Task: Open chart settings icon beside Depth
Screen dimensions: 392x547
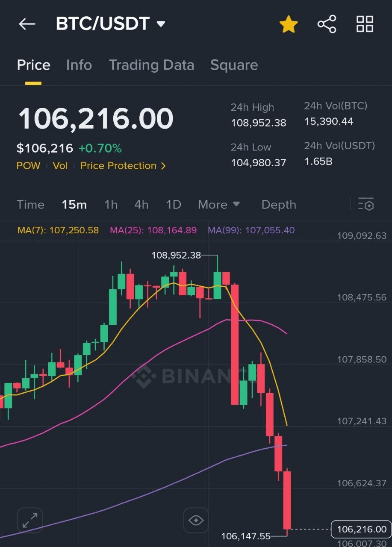Action: tap(366, 205)
